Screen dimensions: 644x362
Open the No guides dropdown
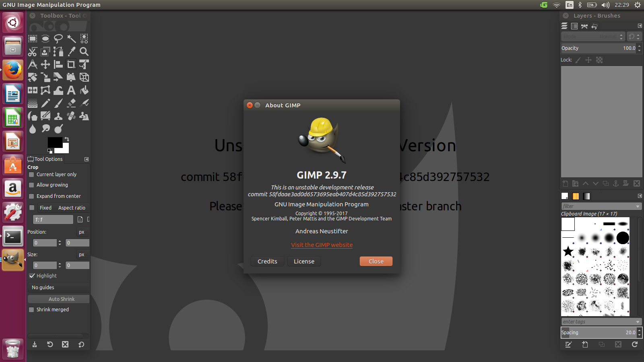59,288
